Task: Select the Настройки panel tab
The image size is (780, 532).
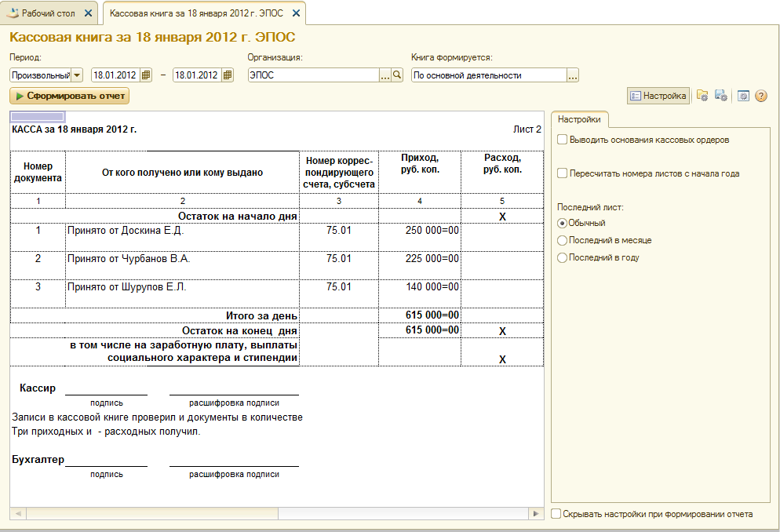Action: point(580,119)
